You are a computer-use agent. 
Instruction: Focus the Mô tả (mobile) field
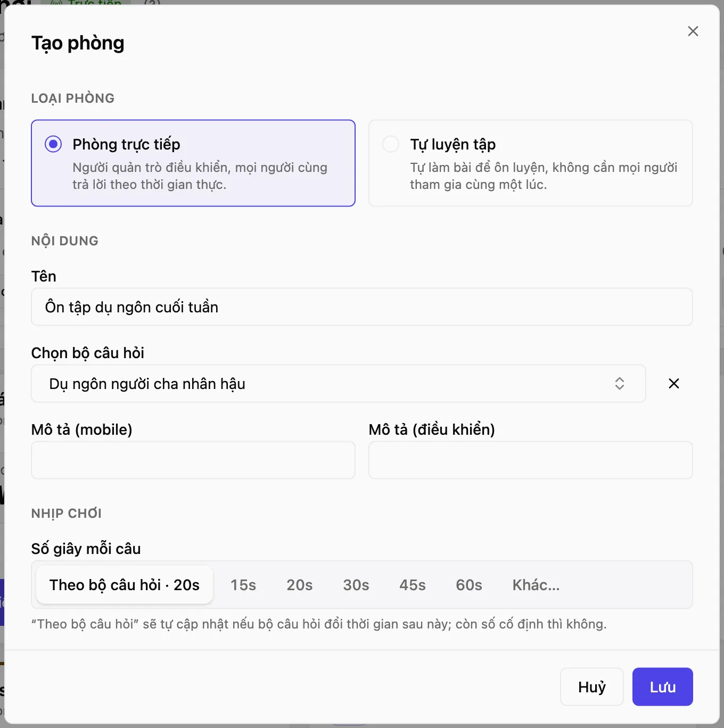(193, 460)
